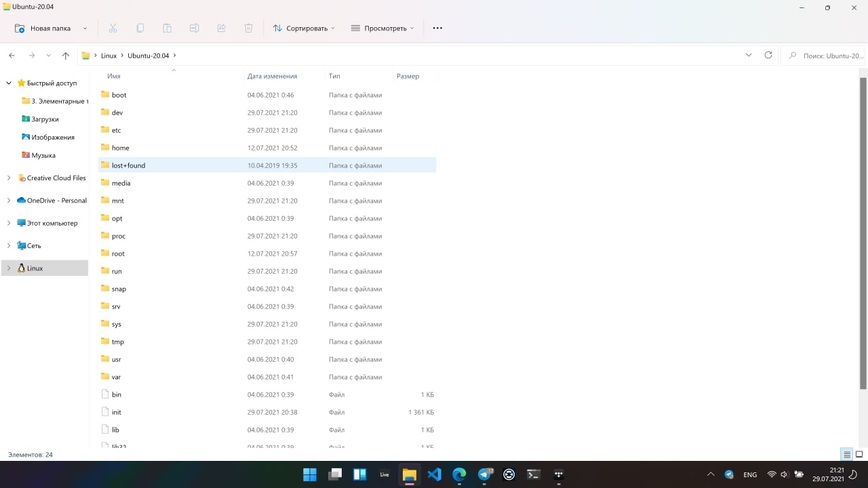
Task: Click the search box Поиск: Ubuntu-20...
Action: coord(824,56)
